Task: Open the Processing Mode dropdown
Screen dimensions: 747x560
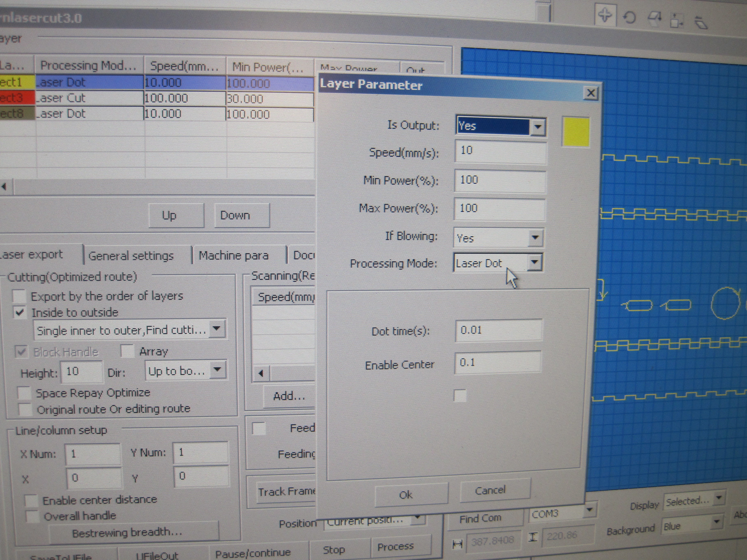Action: [x=534, y=263]
